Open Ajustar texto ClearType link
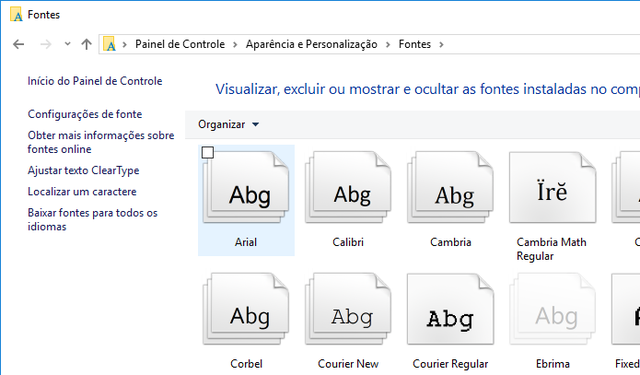 click(83, 171)
